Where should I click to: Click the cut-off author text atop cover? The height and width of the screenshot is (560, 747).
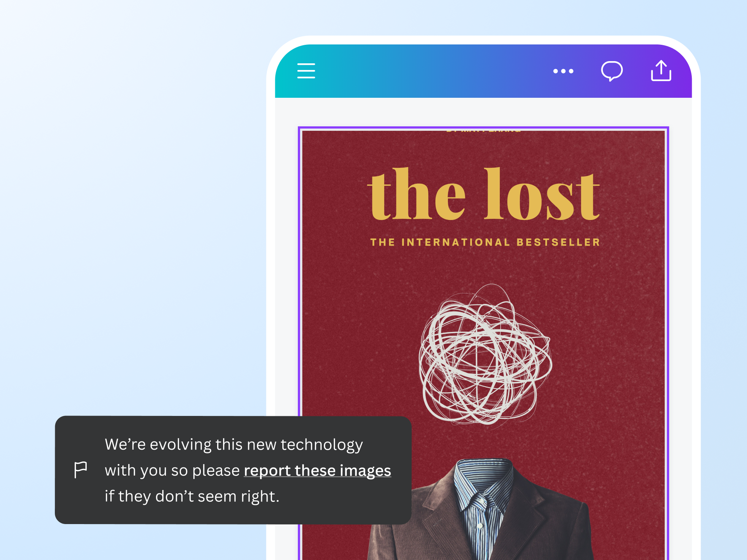(484, 130)
